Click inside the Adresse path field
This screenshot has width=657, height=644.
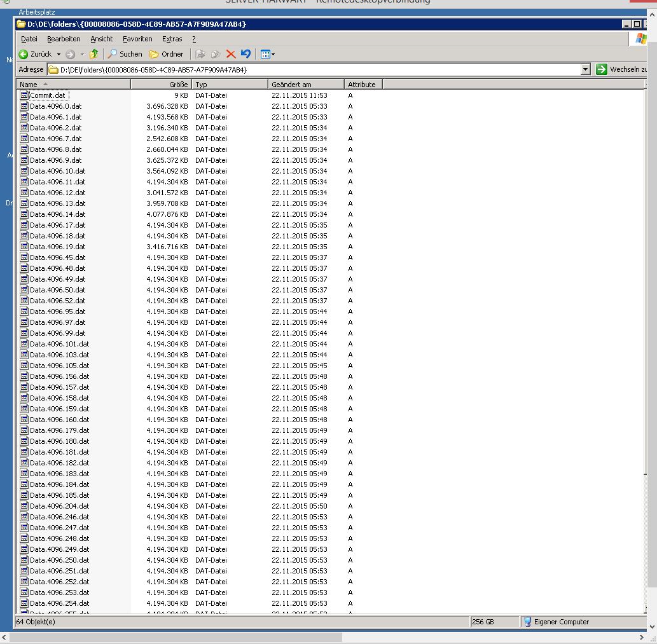tap(318, 69)
